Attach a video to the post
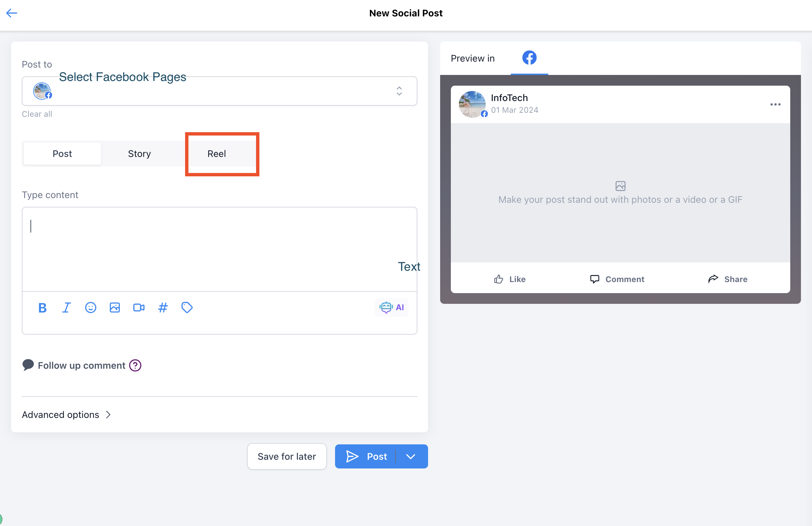 click(139, 308)
